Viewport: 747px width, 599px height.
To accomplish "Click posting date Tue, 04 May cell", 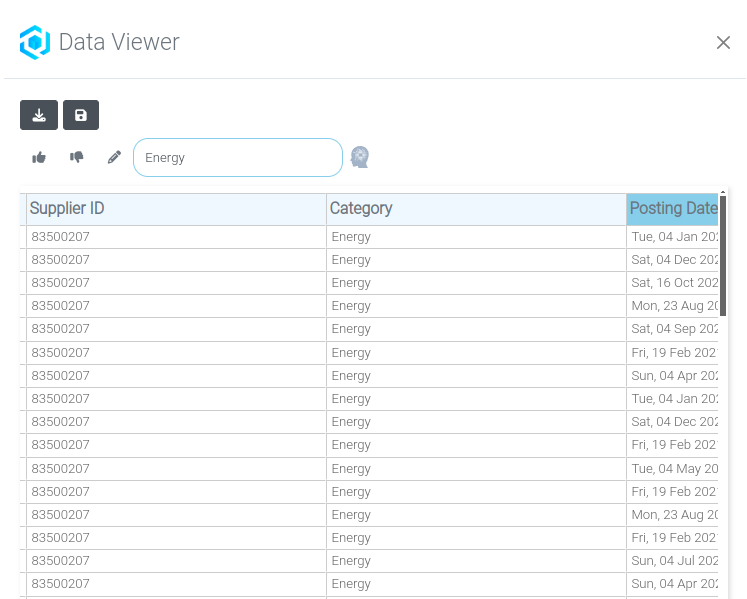I will [x=674, y=469].
